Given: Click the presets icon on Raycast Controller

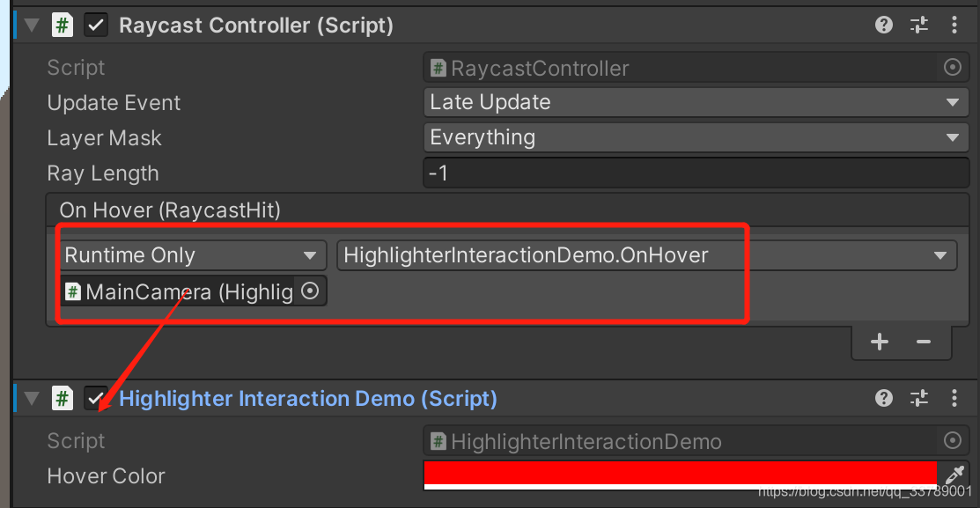Looking at the screenshot, I should coord(918,25).
